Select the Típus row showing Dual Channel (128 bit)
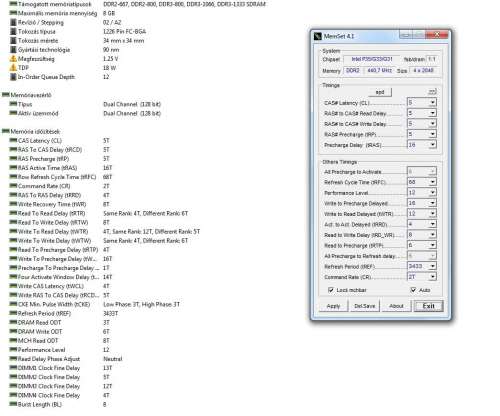The height and width of the screenshot is (416, 500). (85, 104)
